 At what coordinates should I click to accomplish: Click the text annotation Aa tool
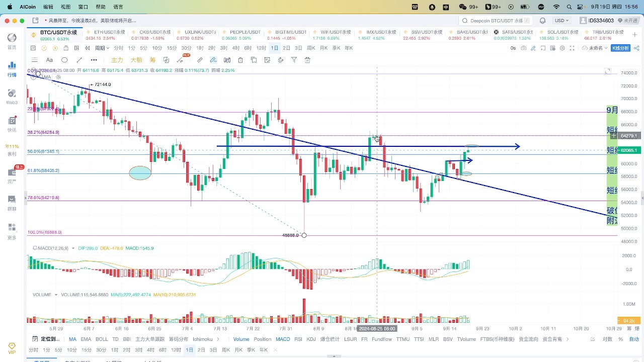click(49, 60)
